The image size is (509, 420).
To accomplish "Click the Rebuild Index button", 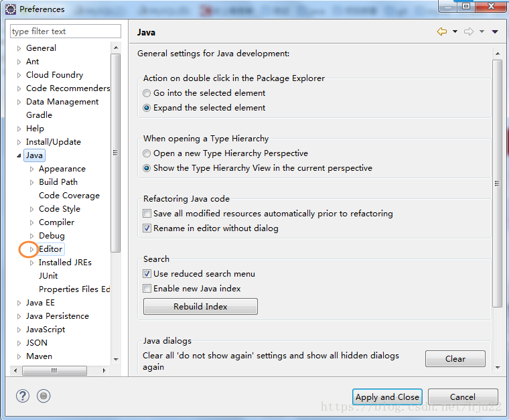I will (x=200, y=306).
